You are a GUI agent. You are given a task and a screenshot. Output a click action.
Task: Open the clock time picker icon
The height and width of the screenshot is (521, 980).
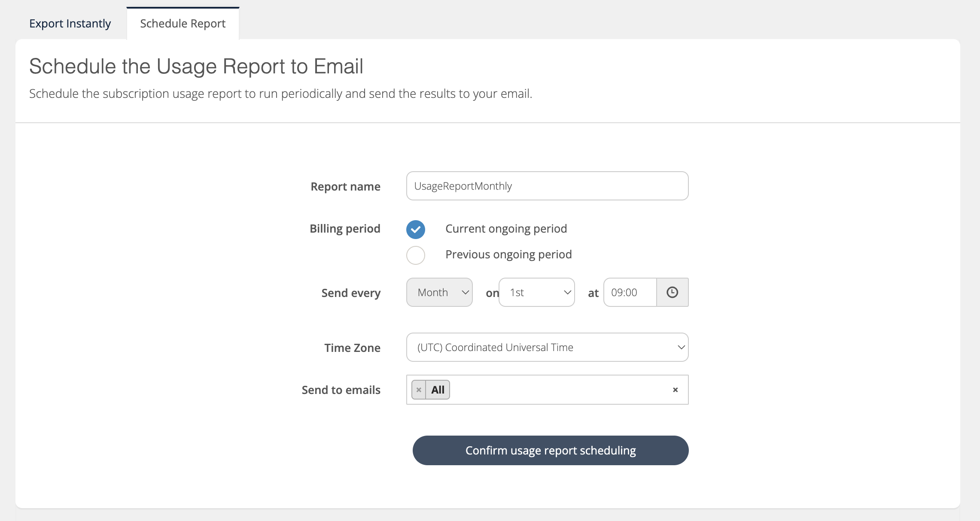coord(672,292)
